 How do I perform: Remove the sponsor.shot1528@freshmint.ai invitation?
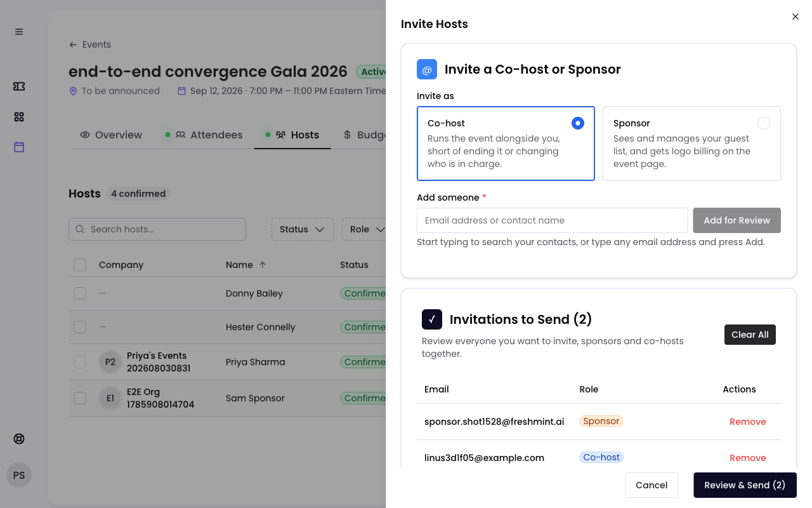(748, 422)
